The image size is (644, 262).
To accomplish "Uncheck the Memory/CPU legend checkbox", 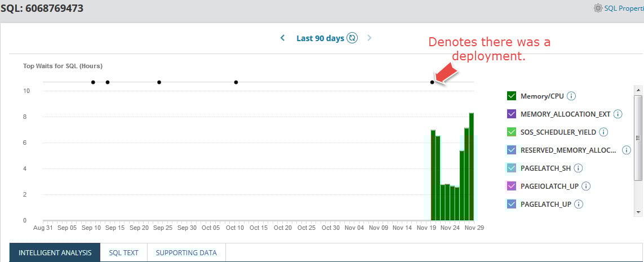I will pos(512,96).
